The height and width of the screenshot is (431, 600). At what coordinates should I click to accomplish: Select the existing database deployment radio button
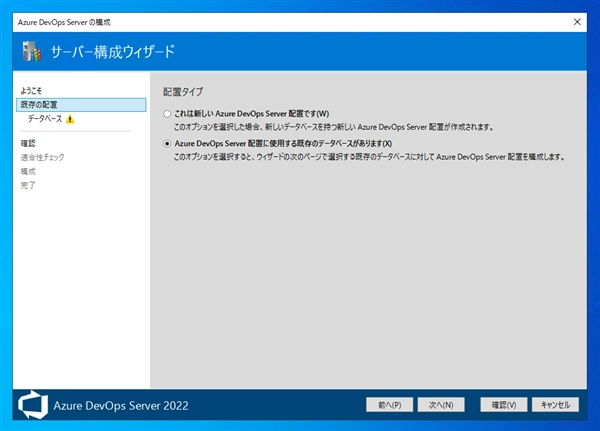(x=167, y=144)
